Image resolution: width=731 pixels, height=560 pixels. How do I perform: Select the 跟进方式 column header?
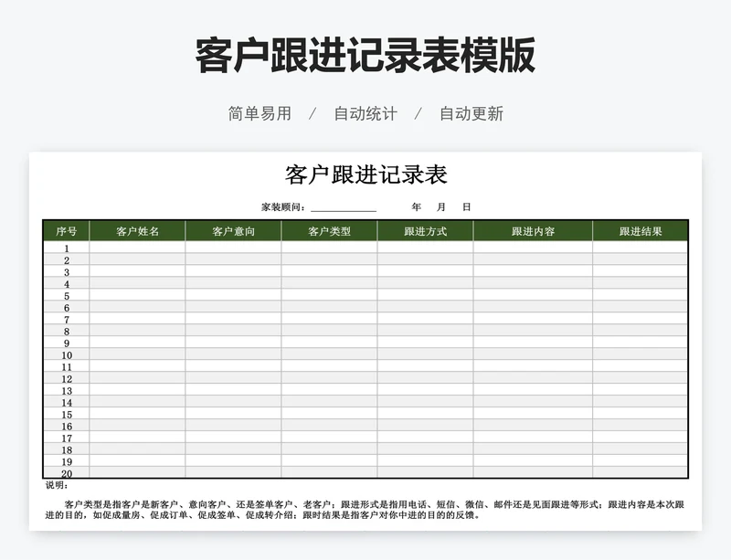tap(426, 231)
